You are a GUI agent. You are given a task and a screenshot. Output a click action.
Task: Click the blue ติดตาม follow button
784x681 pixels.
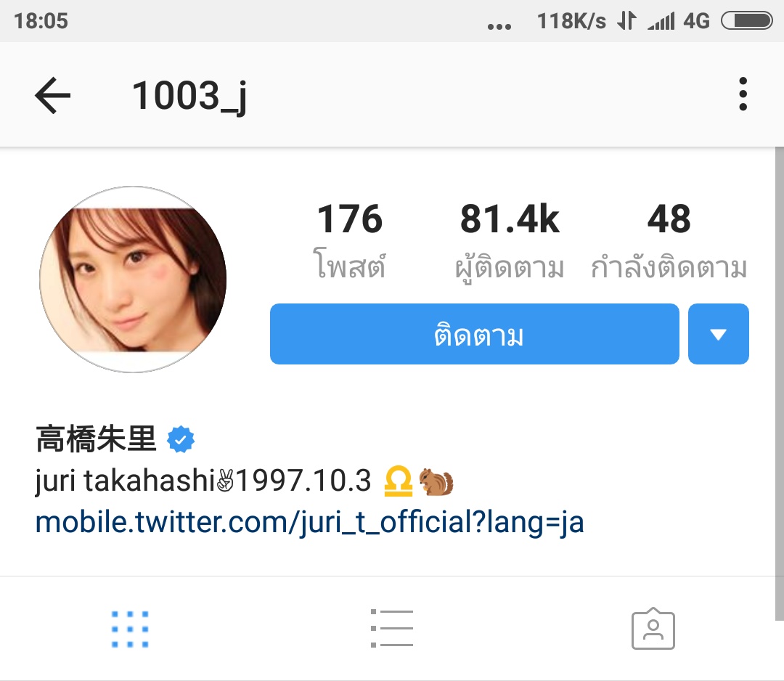coord(475,334)
